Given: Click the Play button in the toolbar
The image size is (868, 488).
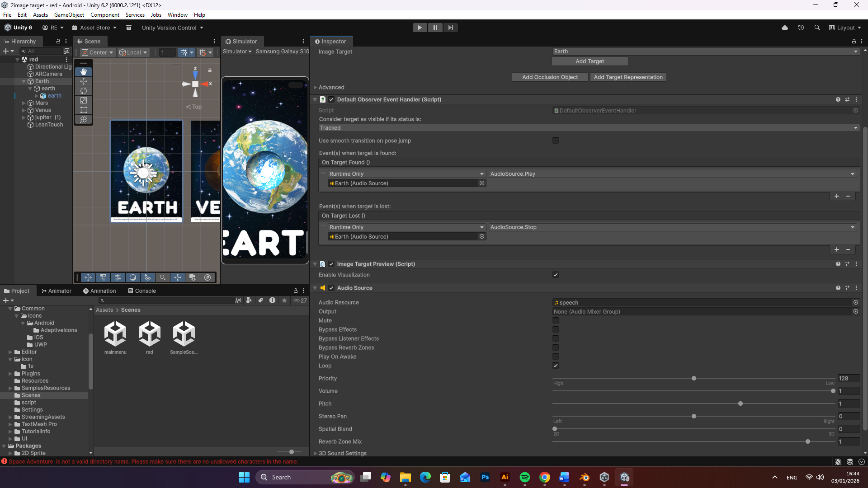Looking at the screenshot, I should click(x=420, y=28).
